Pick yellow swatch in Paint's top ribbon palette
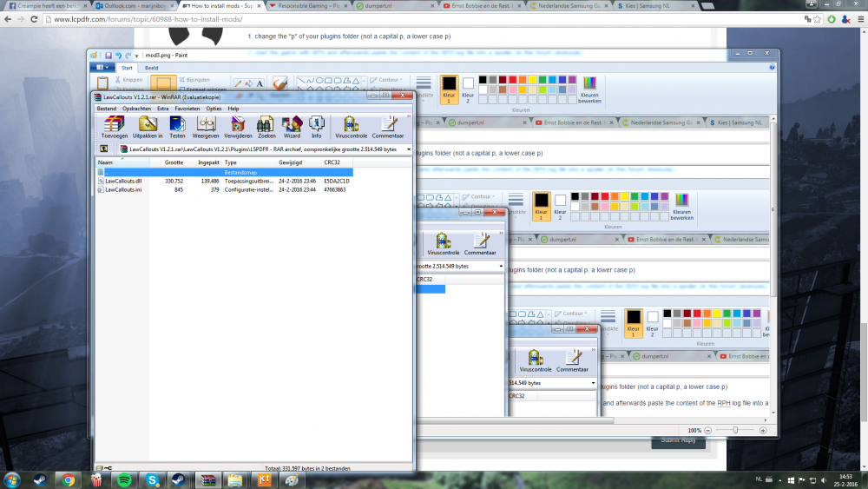Image resolution: width=868 pixels, height=489 pixels. coord(533,80)
